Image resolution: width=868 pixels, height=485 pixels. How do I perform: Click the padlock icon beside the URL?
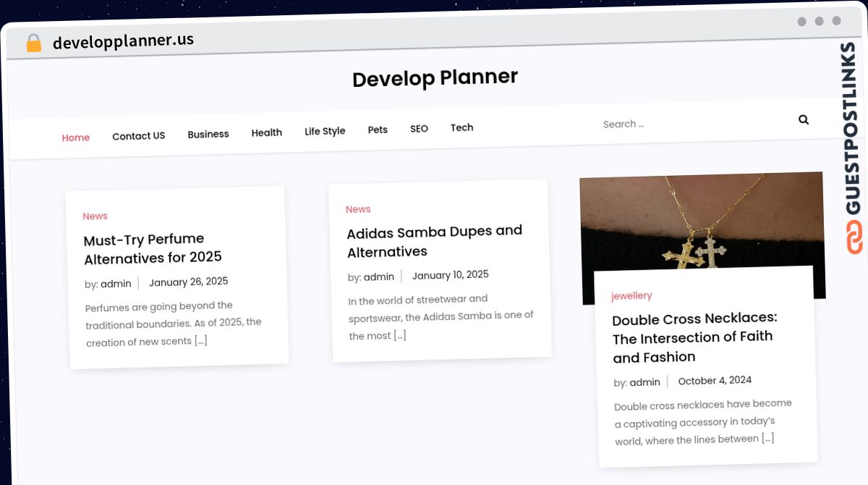pyautogui.click(x=33, y=43)
